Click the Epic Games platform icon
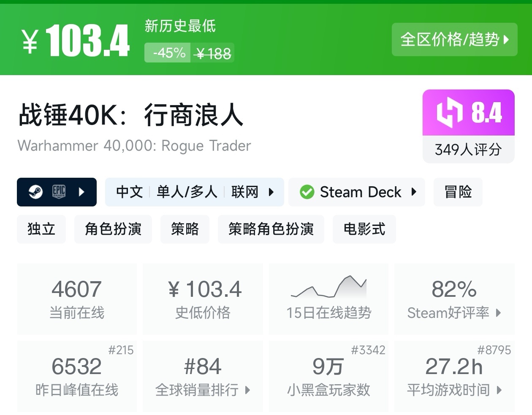532x415 pixels. (x=59, y=192)
